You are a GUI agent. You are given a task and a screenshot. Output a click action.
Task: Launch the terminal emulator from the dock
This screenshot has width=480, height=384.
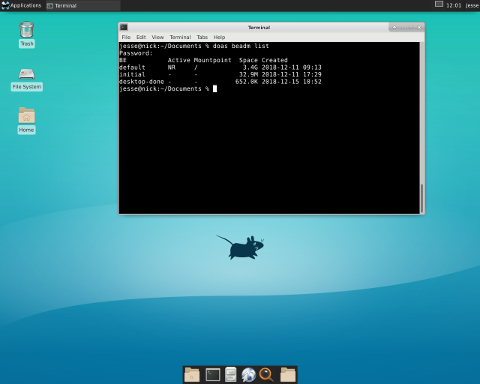(213, 375)
